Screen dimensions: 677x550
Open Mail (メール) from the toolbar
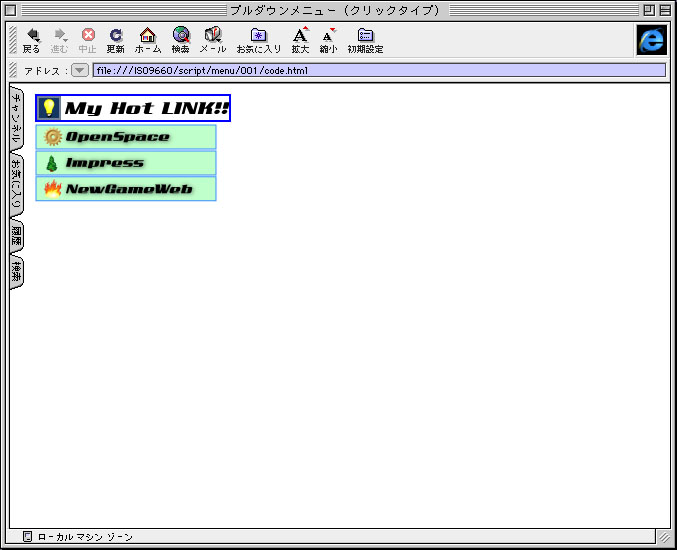(x=213, y=41)
